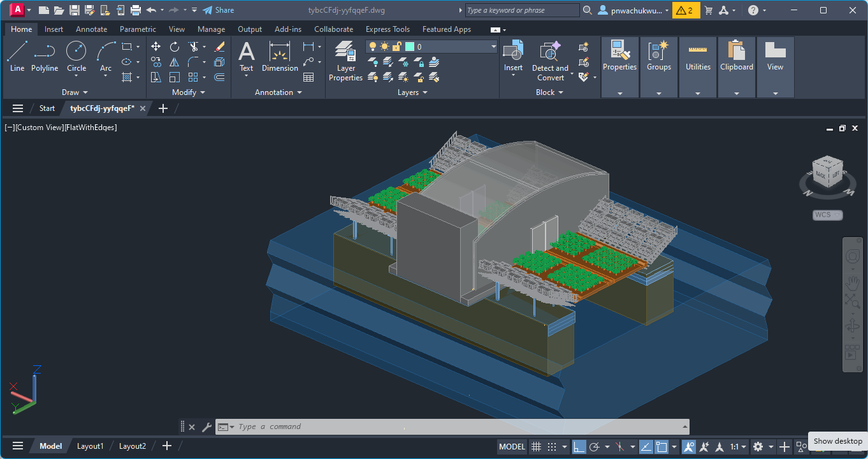Activate the Move command in Modify panel
Viewport: 868px width, 459px height.
pos(156,46)
